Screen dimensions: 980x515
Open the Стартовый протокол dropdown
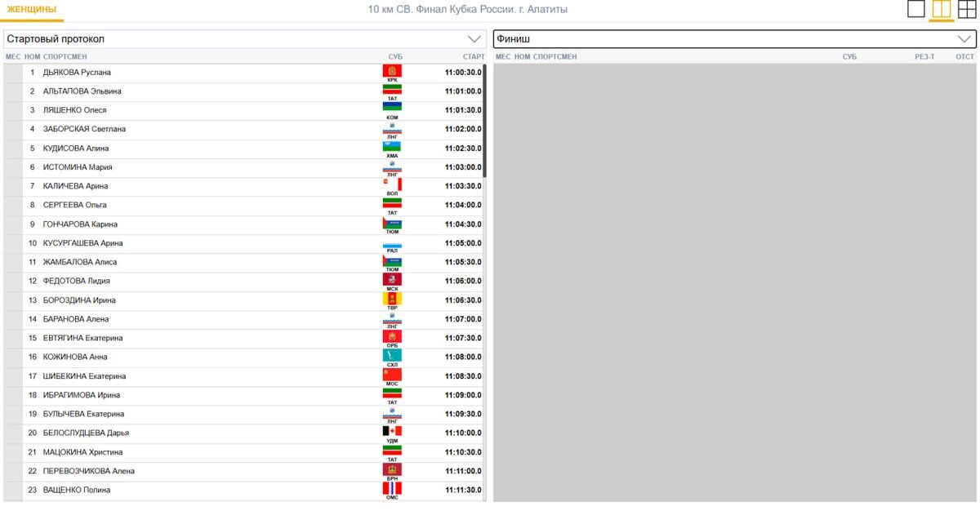click(244, 39)
